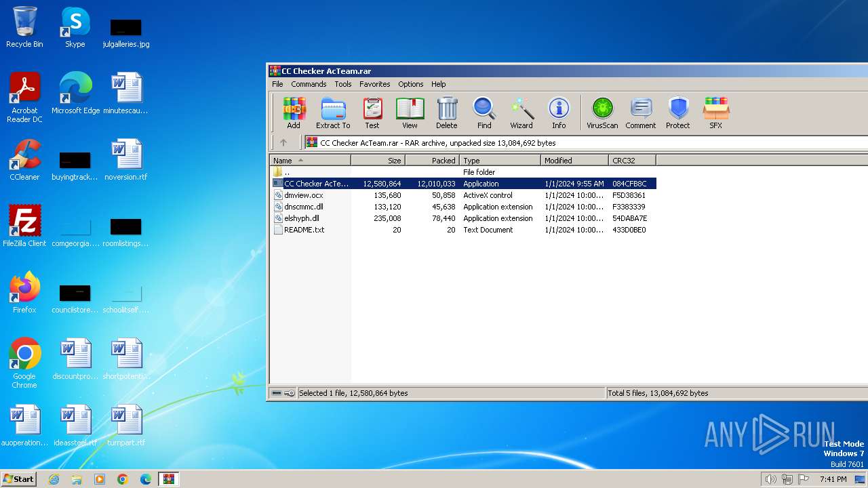Click the Start button
868x488 pixels.
(x=19, y=479)
